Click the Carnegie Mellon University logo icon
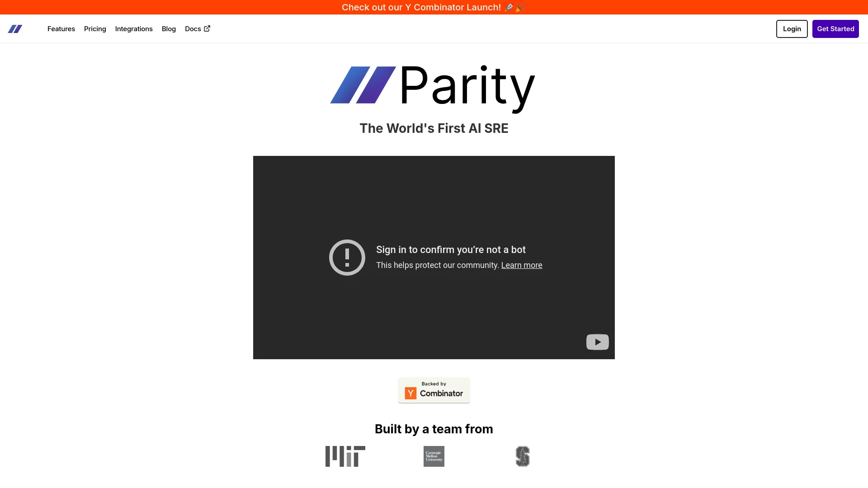This screenshot has width=868, height=488. click(434, 456)
